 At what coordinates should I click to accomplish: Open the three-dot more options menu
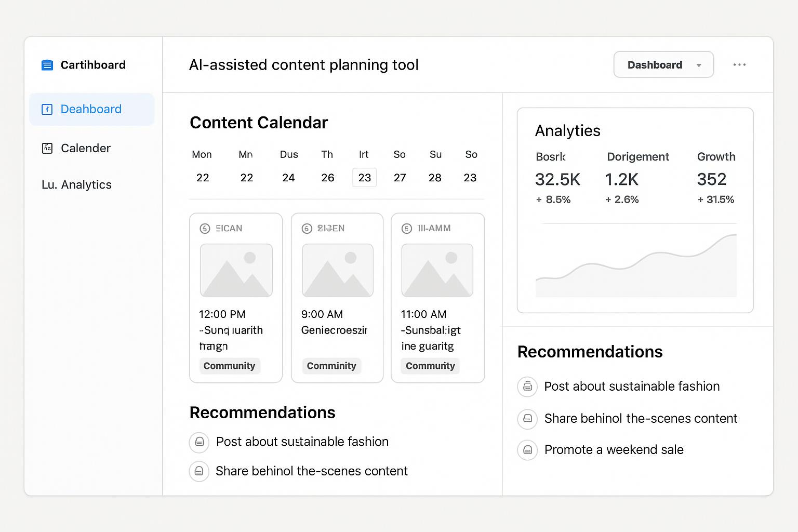pos(739,65)
